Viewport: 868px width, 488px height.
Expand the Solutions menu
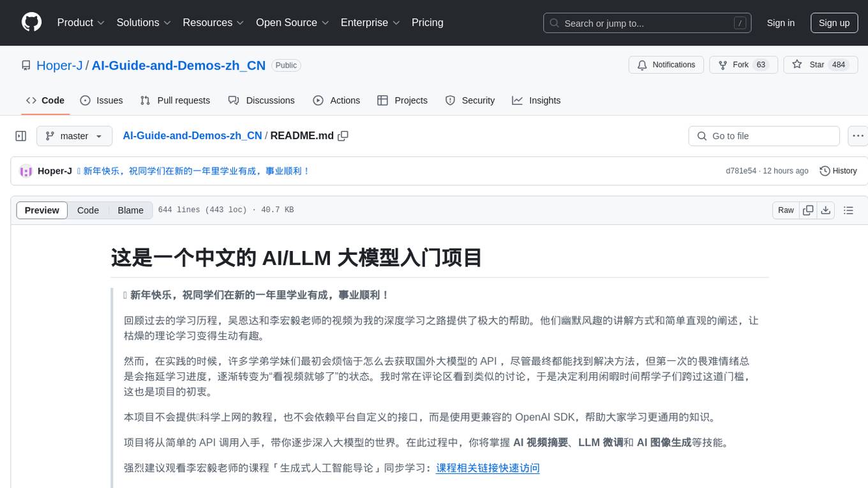[144, 22]
